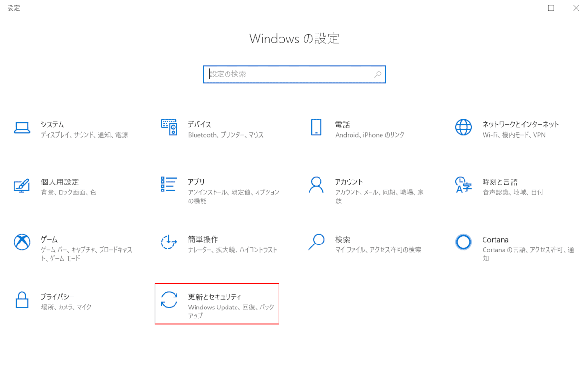Click text 音声認識、地域、日付
Screen dimensions: 588x382
(513, 192)
